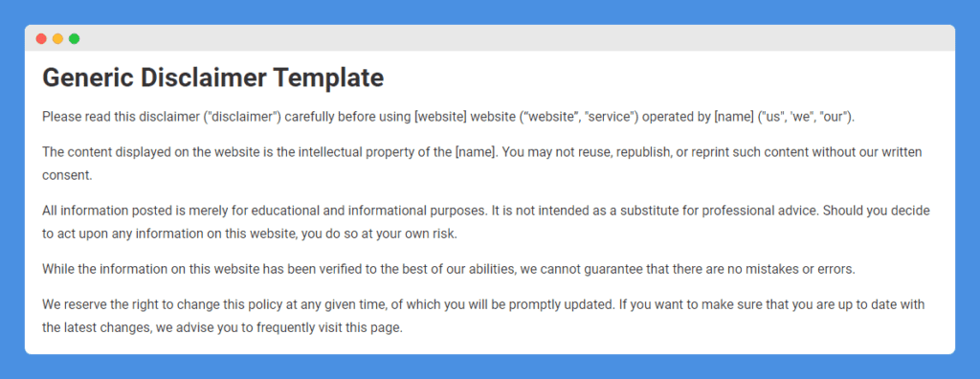Screen dimensions: 980x379
Task: Click the word 'consent.' in second paragraph
Action: (x=67, y=175)
